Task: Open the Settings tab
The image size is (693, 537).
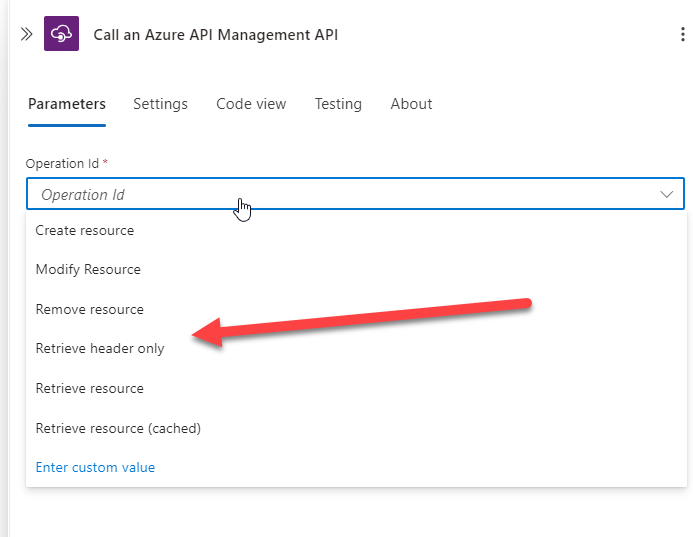Action: coord(160,104)
